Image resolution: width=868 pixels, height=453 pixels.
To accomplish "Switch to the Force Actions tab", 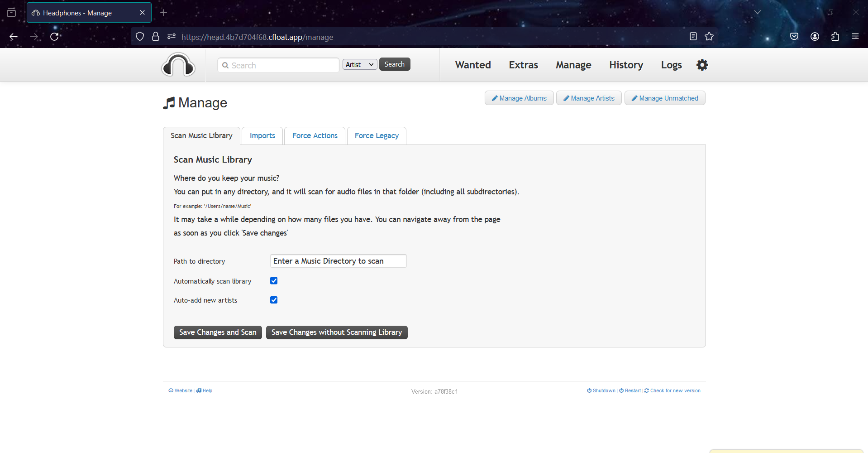I will click(315, 135).
